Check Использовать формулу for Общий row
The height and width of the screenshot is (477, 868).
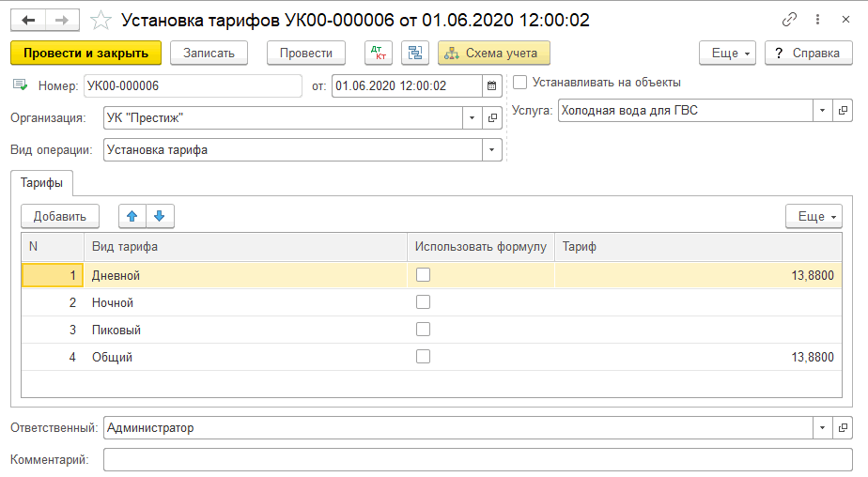[x=424, y=357]
